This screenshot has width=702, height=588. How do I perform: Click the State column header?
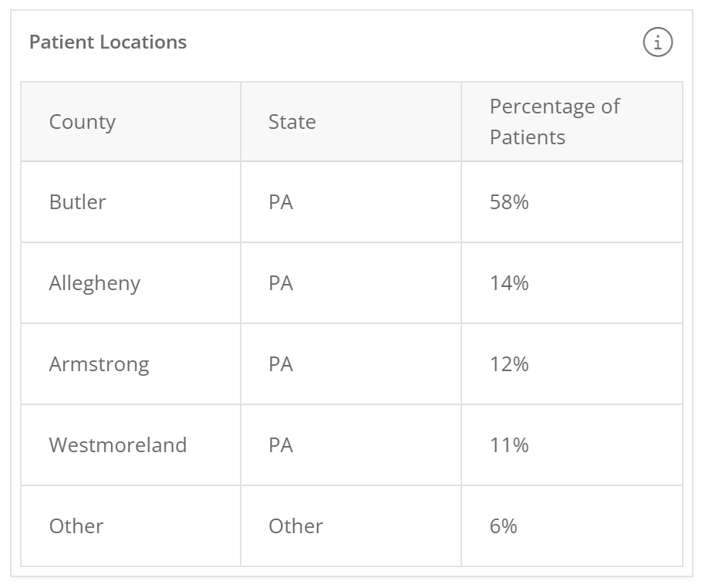tap(292, 122)
